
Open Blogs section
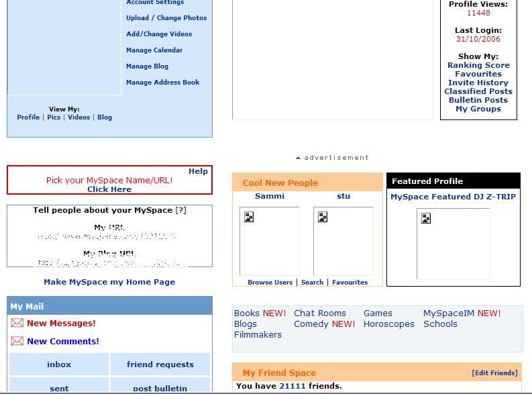point(246,324)
